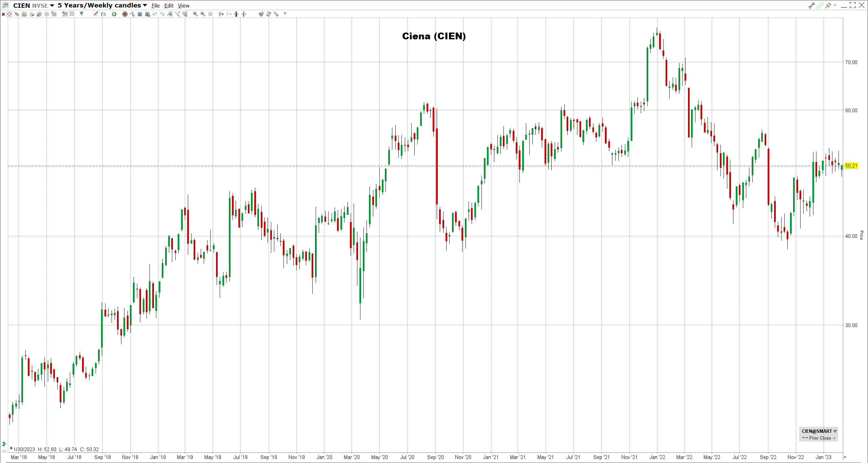Click the 70.00 price axis label
Image resolution: width=868 pixels, height=463 pixels.
pyautogui.click(x=851, y=62)
